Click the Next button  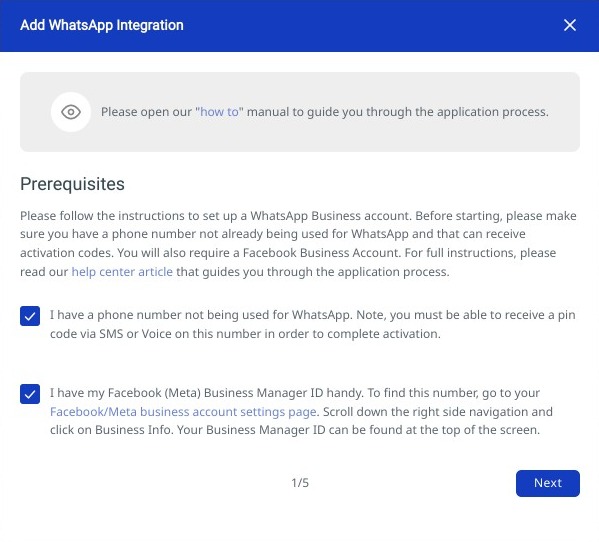(547, 483)
